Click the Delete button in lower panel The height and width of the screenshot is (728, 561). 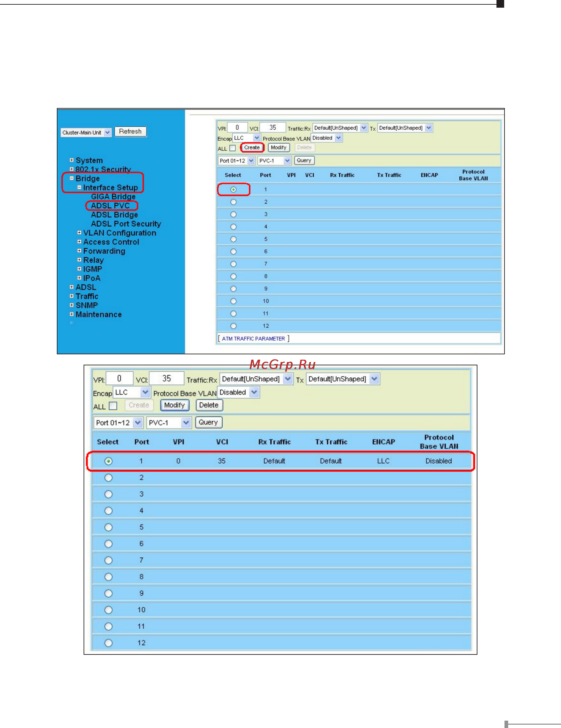209,405
